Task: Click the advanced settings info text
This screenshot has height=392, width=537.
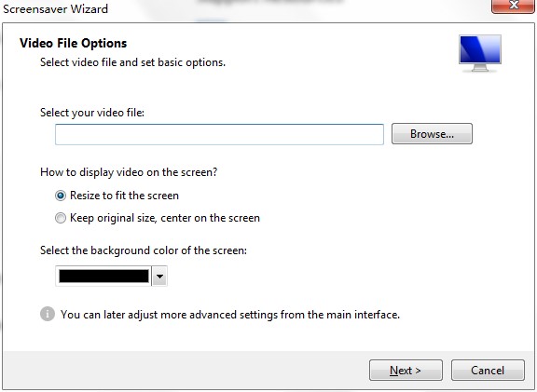Action: pos(230,315)
